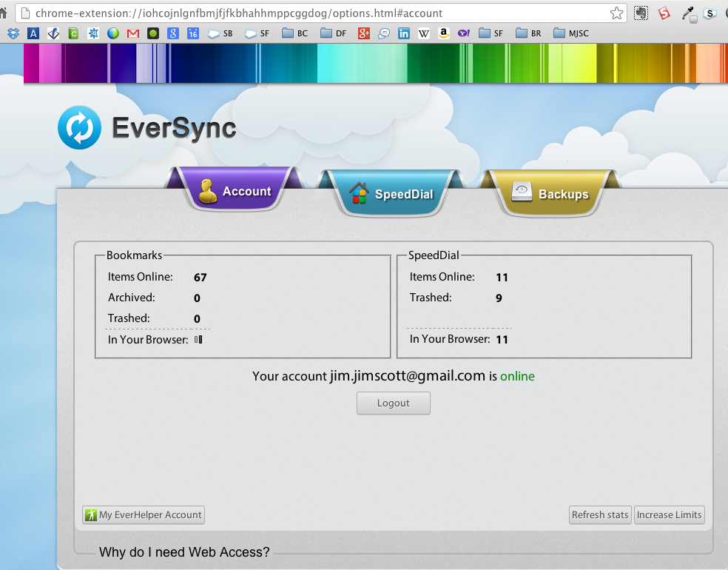This screenshot has width=728, height=570.
Task: Activate the eyedropper color picker extension
Action: coord(689,14)
